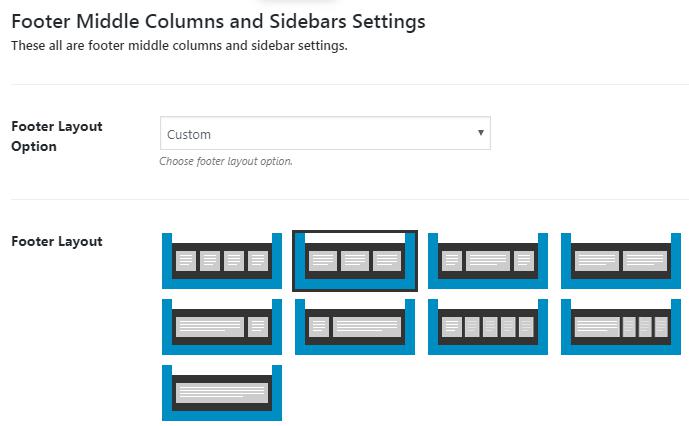The height and width of the screenshot is (426, 689).
Task: Click the 'Footer Layout Option' field label
Action: click(x=57, y=136)
